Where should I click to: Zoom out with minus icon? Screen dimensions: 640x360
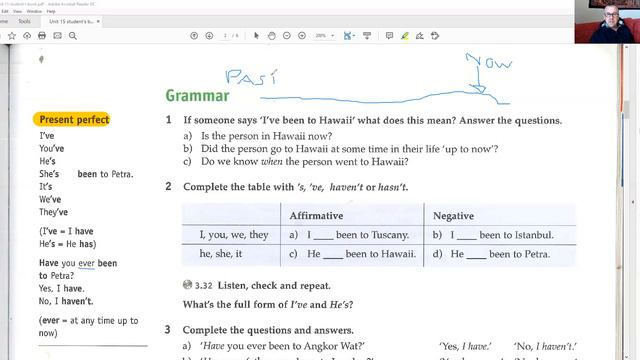287,36
